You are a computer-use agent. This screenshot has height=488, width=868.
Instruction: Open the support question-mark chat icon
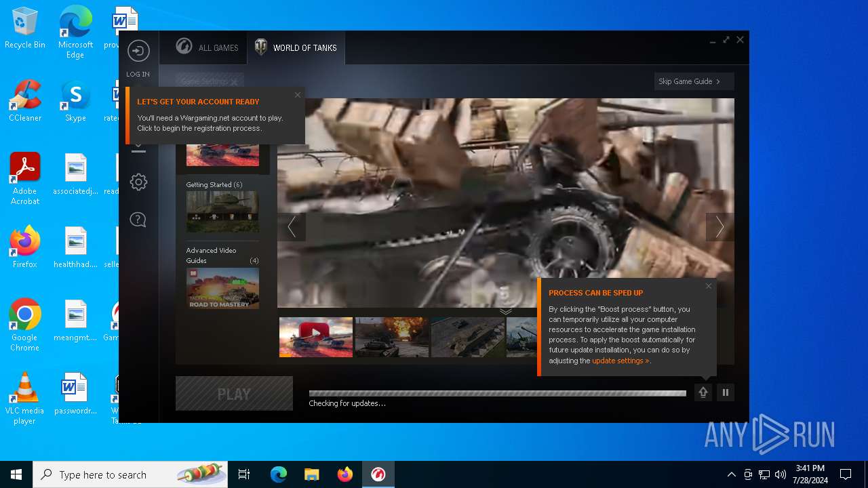[x=138, y=220]
